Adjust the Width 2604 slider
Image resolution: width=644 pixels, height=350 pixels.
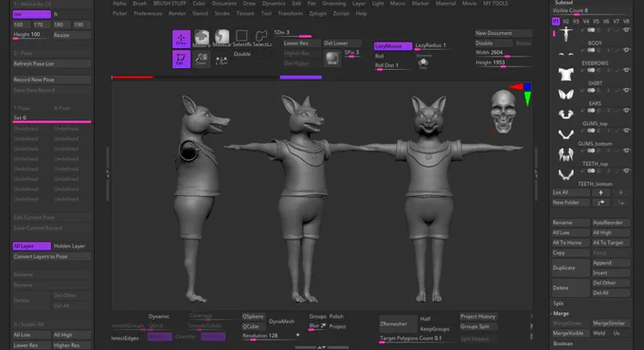point(504,53)
